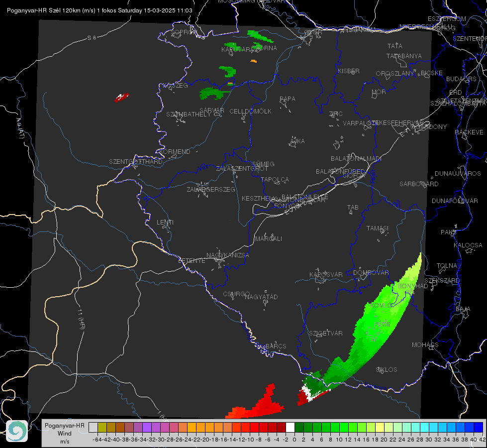Select the LETENYE label
Viewport: 487px width, 448px height.
192,261
